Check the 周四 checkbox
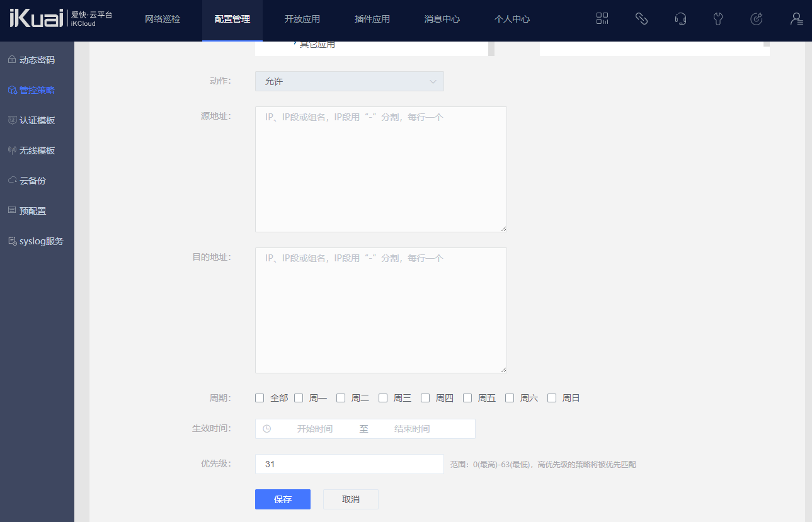Viewport: 812px width, 522px height. [425, 398]
